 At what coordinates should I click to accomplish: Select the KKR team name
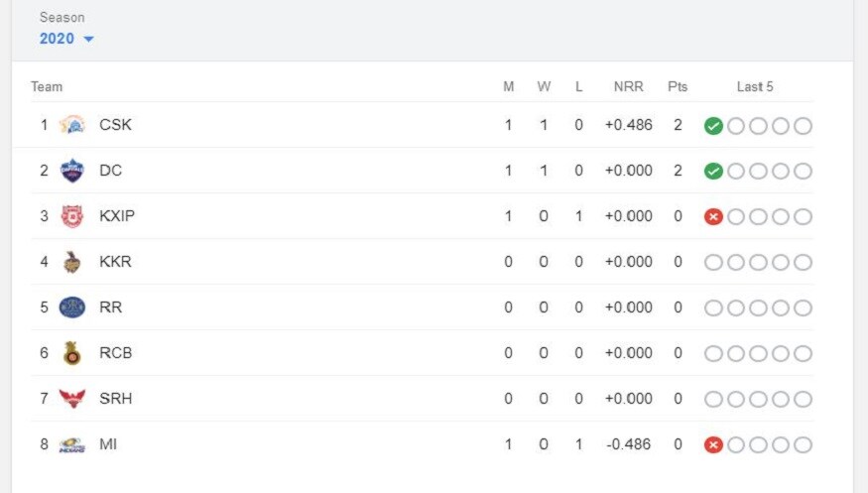[115, 262]
